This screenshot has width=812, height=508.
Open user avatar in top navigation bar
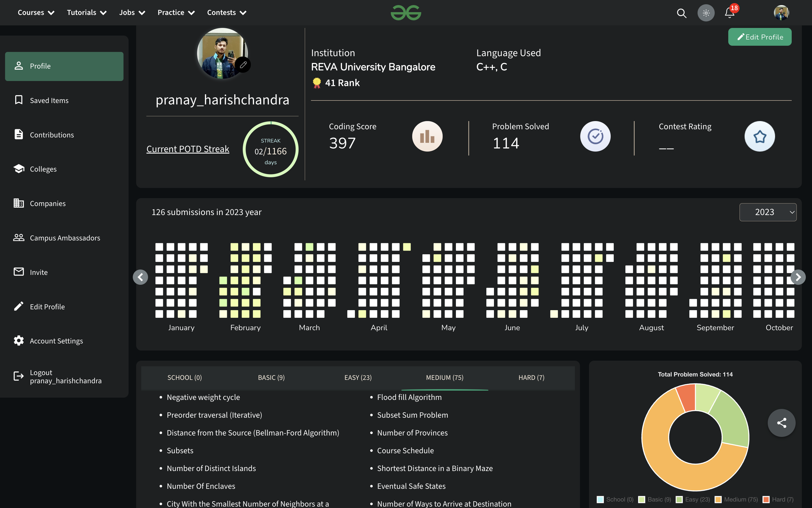click(x=781, y=13)
